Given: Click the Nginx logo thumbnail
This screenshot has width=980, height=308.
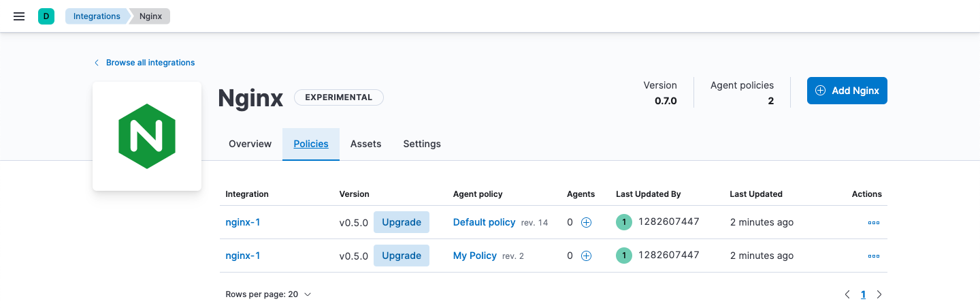Looking at the screenshot, I should (147, 136).
